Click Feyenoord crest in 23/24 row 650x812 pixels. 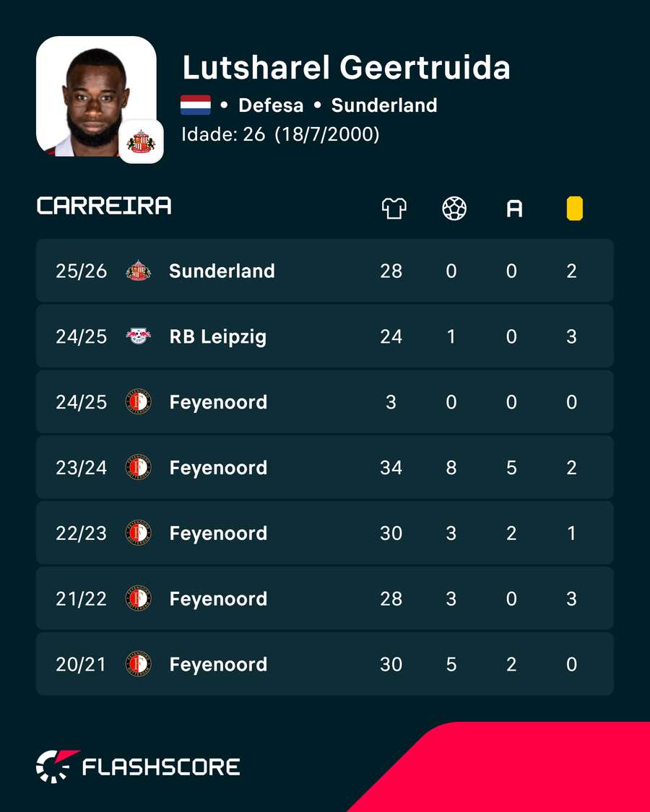(x=139, y=467)
